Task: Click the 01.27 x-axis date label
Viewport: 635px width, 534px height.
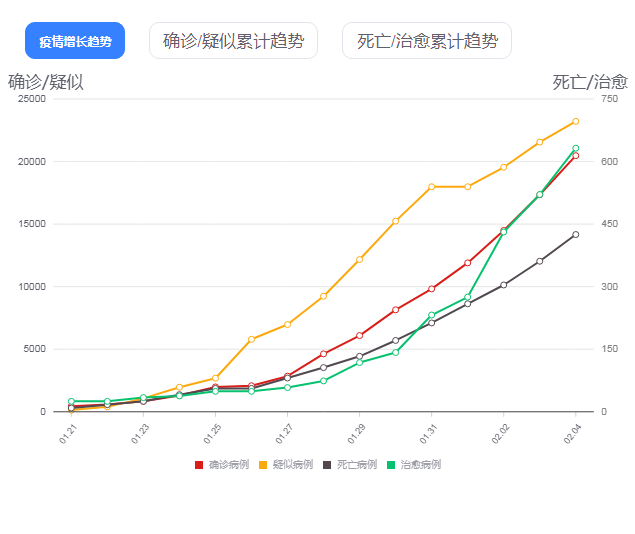Action: coord(284,434)
